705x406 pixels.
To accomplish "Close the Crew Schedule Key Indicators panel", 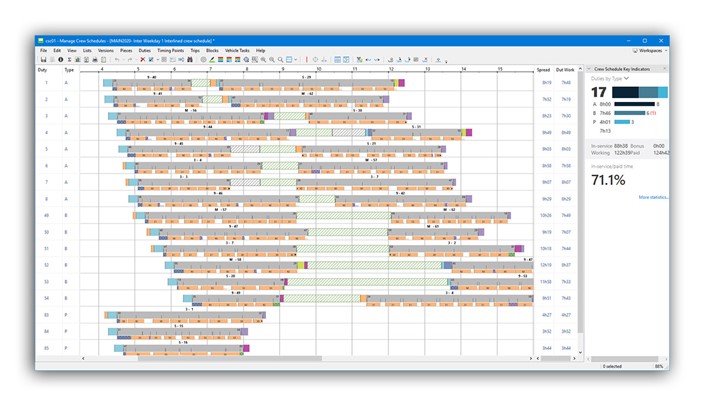I will click(x=665, y=69).
